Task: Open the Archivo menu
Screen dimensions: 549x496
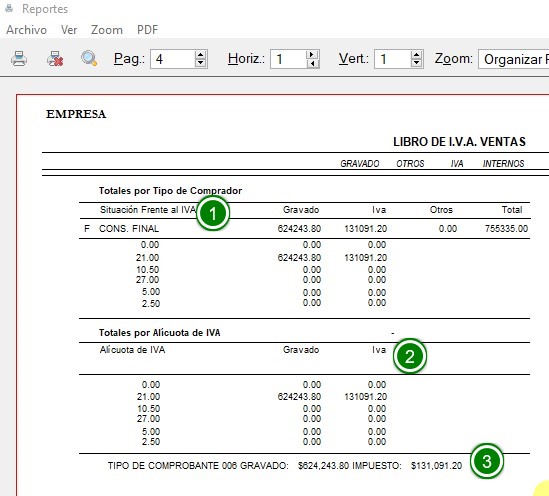Action: 27,30
